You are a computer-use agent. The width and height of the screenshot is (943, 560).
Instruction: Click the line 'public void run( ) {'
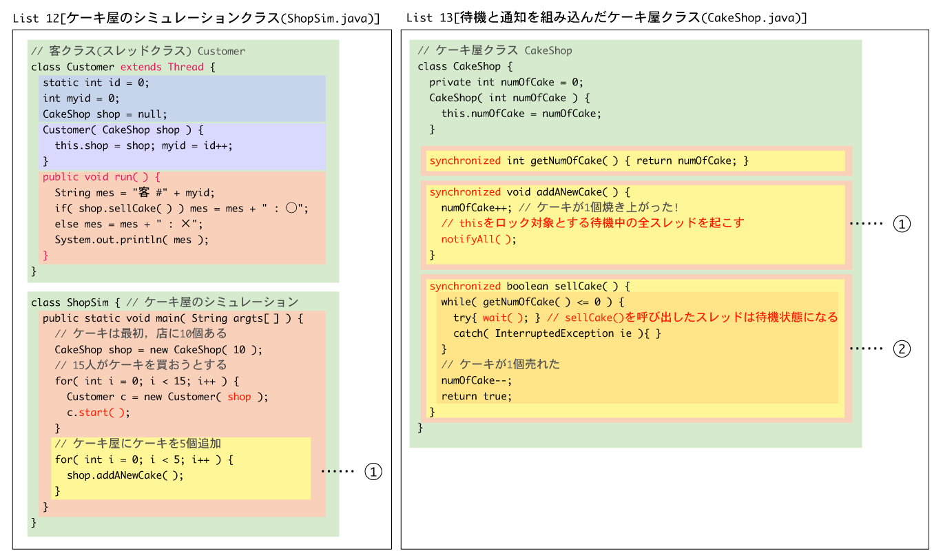click(x=101, y=177)
